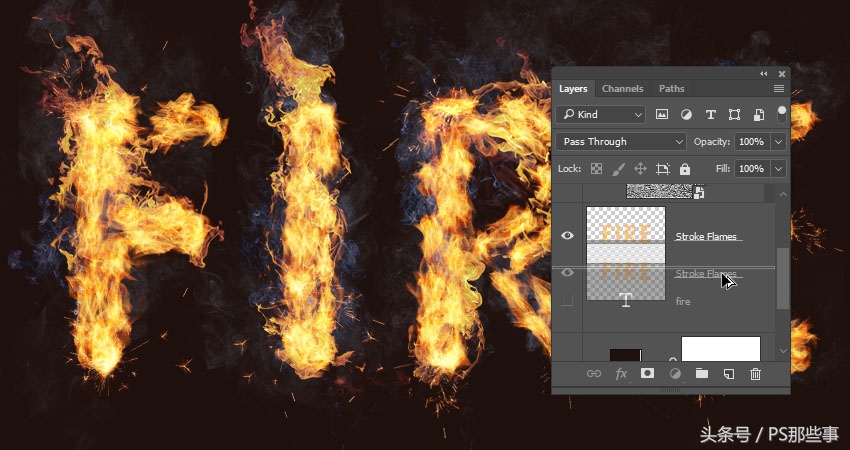Show the fire text layer
850x450 pixels.
tap(567, 299)
